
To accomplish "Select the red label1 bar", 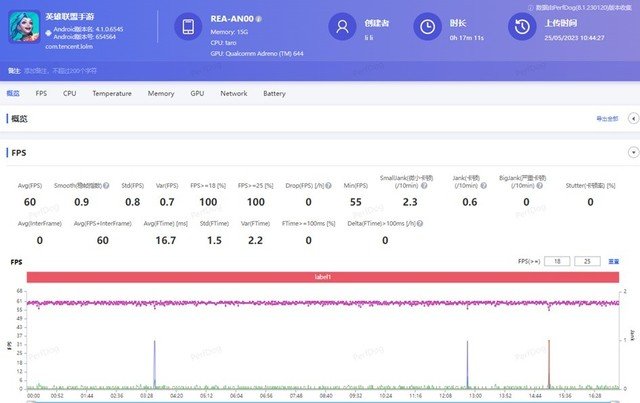I will (323, 277).
